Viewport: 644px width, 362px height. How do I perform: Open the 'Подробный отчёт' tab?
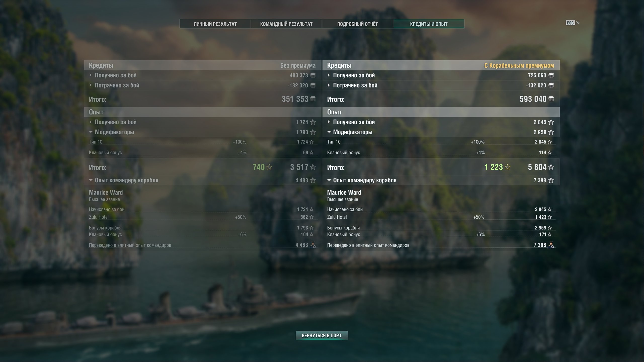pyautogui.click(x=357, y=24)
